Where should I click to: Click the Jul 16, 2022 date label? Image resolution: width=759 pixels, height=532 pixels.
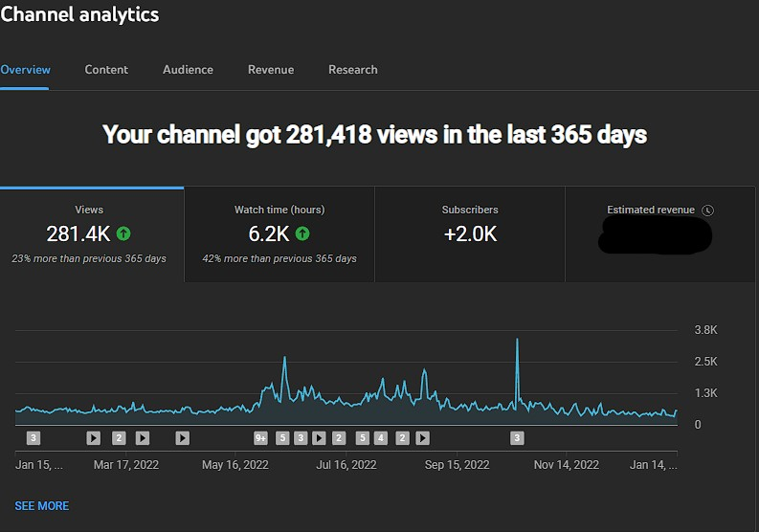click(x=346, y=465)
